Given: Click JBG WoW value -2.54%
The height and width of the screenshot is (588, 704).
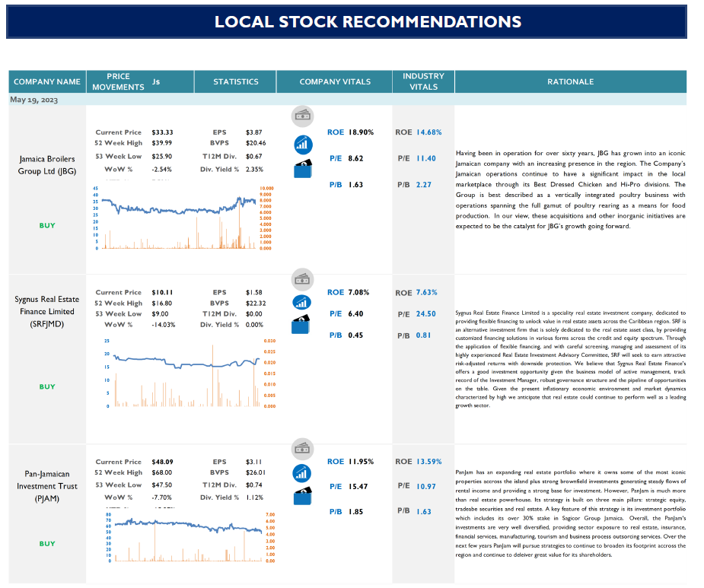Looking at the screenshot, I should point(161,169).
